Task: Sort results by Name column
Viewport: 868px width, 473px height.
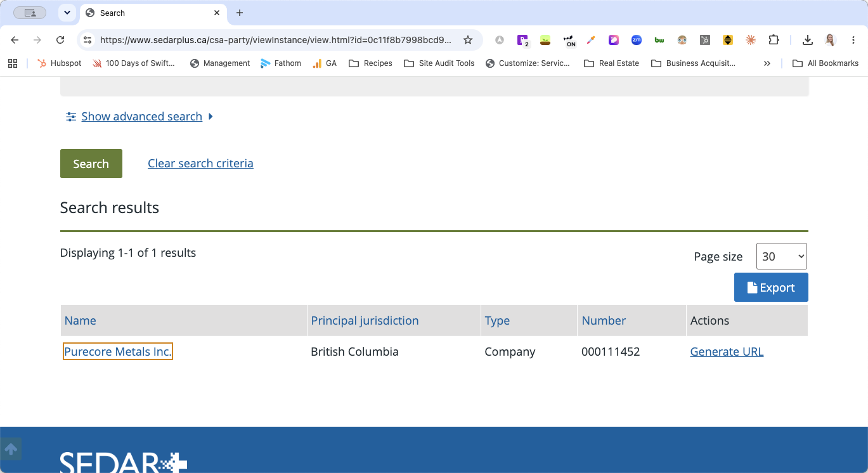Action: [x=80, y=321]
